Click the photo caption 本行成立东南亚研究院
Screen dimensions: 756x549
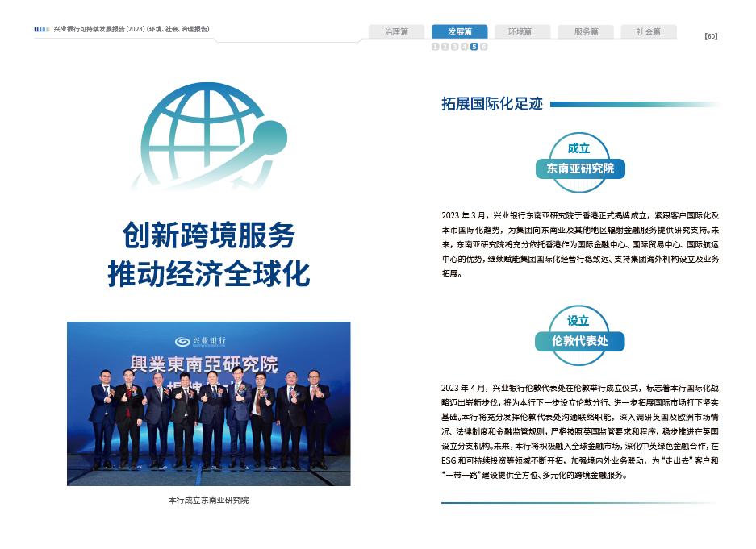pos(208,500)
